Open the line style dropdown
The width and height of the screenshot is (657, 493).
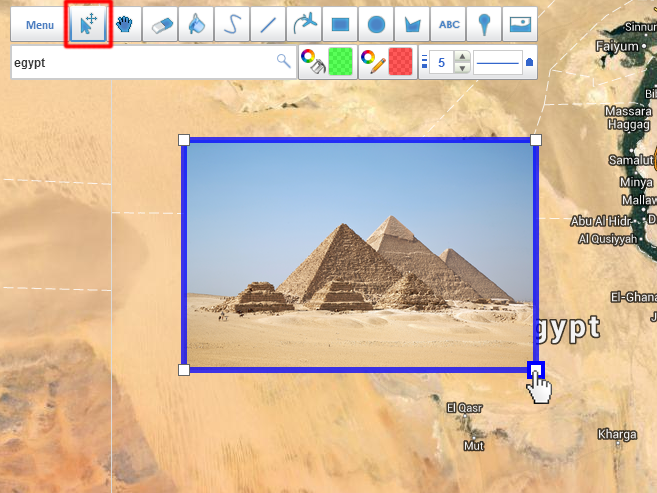tap(498, 62)
